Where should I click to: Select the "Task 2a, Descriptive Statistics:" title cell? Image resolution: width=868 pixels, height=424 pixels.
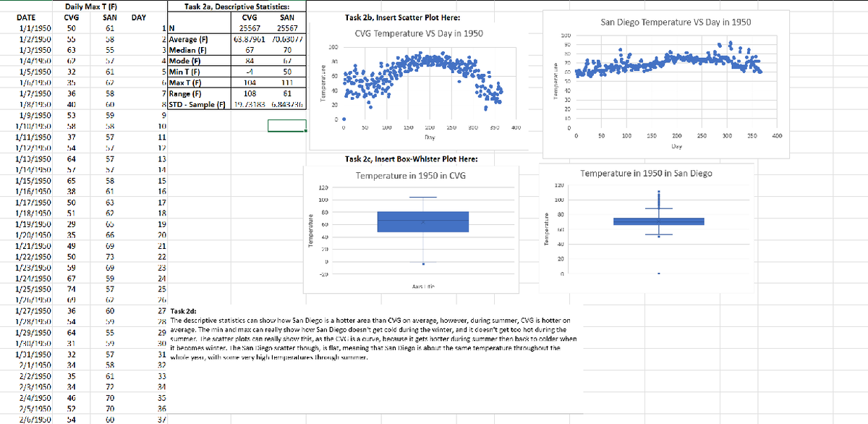[236, 7]
